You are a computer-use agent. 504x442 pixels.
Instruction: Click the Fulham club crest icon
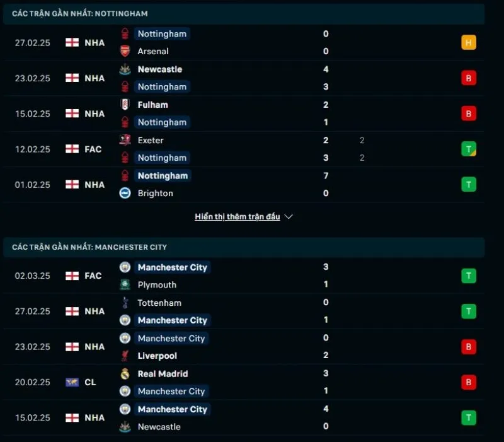coord(125,105)
